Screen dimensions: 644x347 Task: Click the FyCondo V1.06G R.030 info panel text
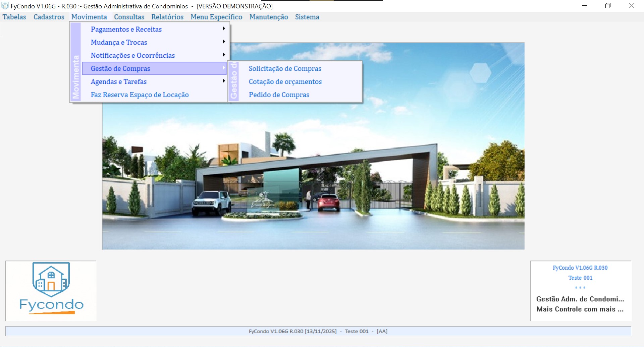(x=580, y=268)
